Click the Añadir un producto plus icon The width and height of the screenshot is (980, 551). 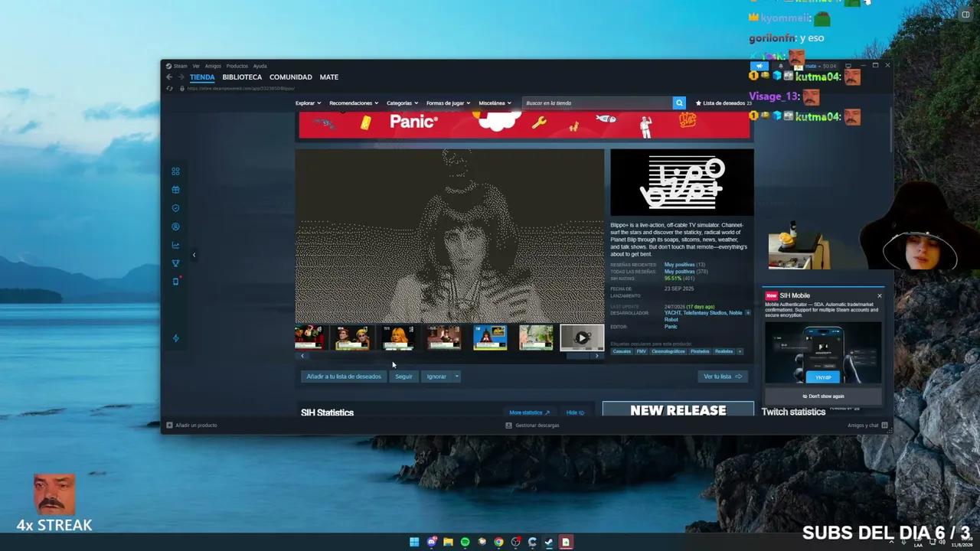pos(169,425)
